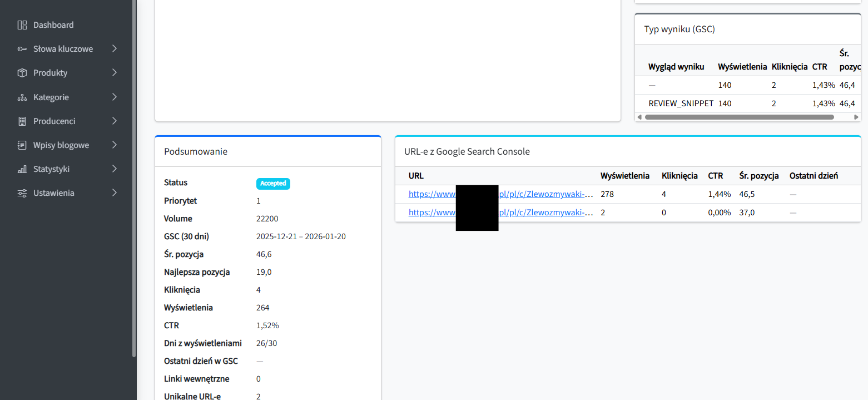This screenshot has width=868, height=400.
Task: Expand the Statystyki submenu chevron
Action: (x=115, y=169)
